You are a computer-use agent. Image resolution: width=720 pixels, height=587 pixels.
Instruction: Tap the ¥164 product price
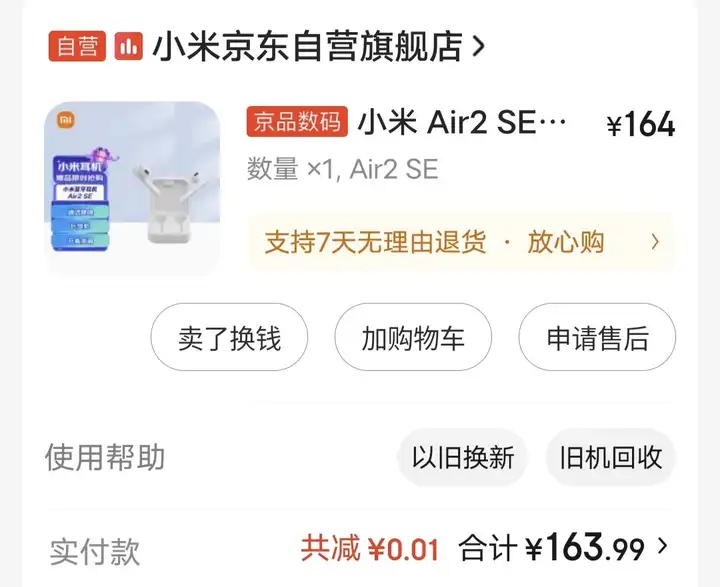(x=641, y=124)
